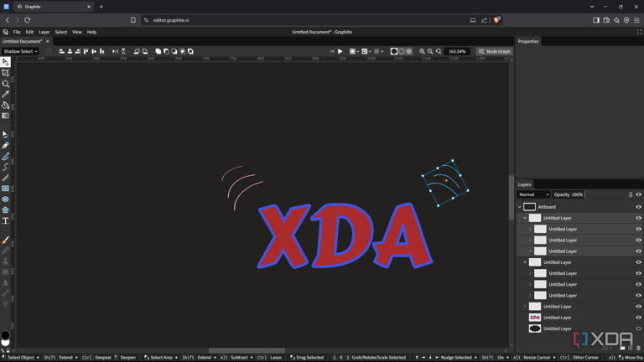Open browser tab list chevron

591,7
